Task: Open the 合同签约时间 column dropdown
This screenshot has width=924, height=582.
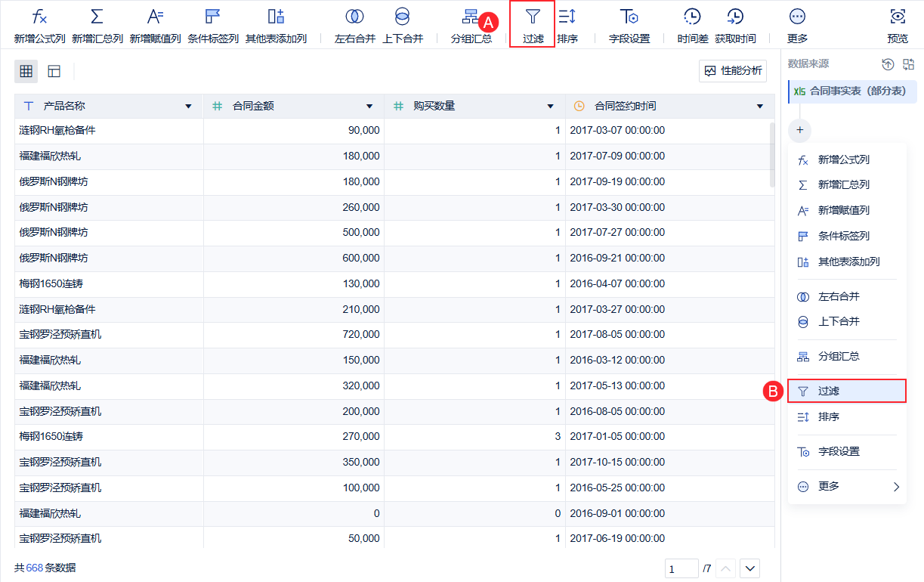Action: point(760,107)
